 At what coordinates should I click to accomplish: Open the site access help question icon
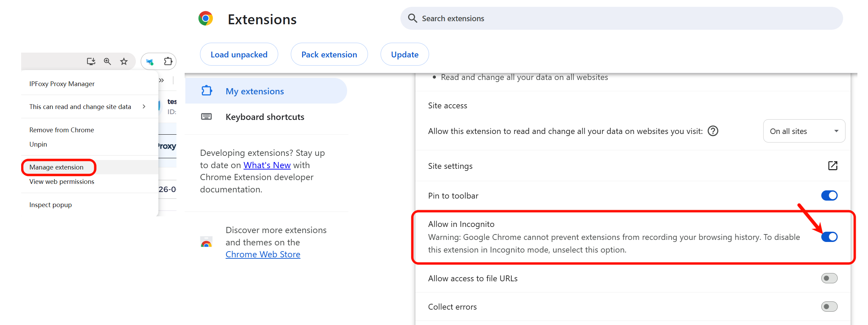[713, 131]
